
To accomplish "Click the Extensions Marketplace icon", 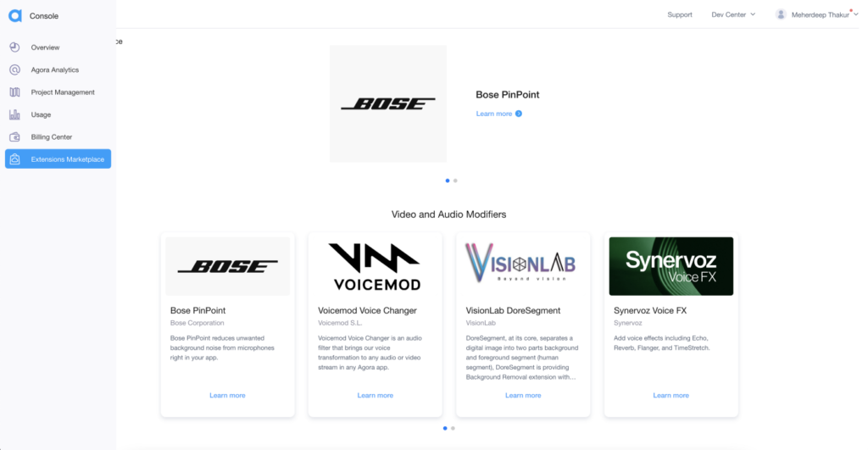I will [15, 158].
